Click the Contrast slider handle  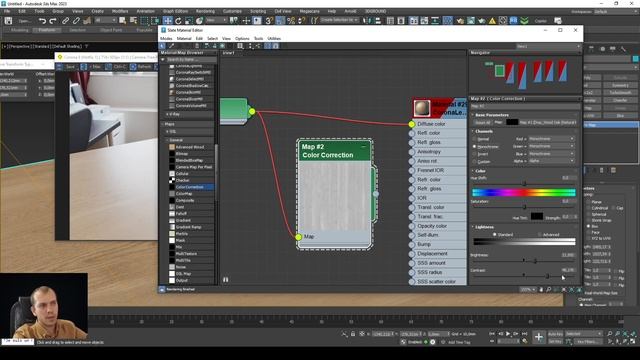coord(547,276)
